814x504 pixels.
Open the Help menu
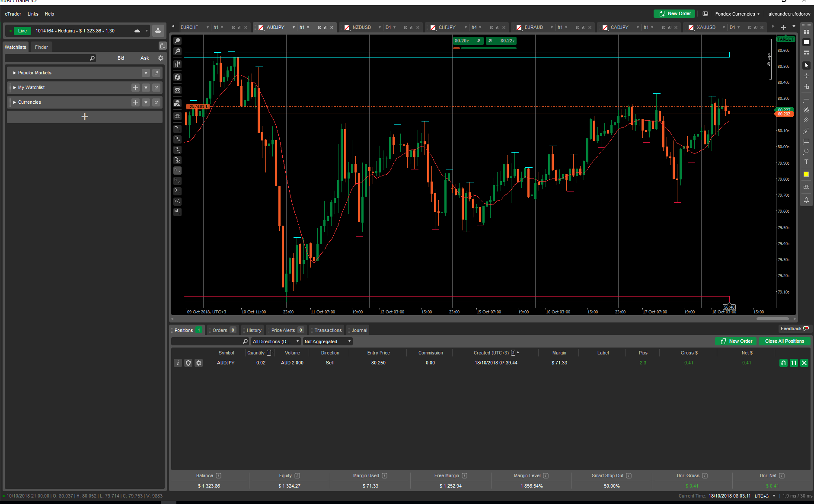tap(49, 14)
